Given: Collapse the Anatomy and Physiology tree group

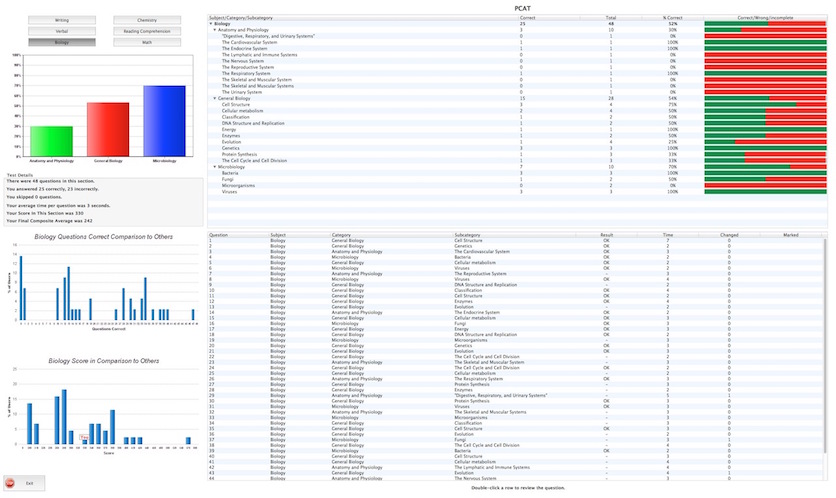Looking at the screenshot, I should tap(215, 30).
